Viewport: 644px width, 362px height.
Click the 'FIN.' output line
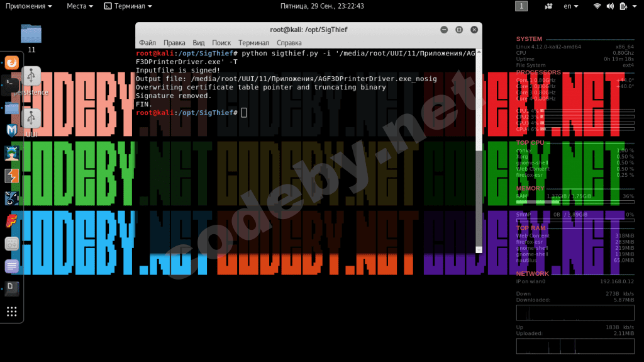pyautogui.click(x=144, y=105)
